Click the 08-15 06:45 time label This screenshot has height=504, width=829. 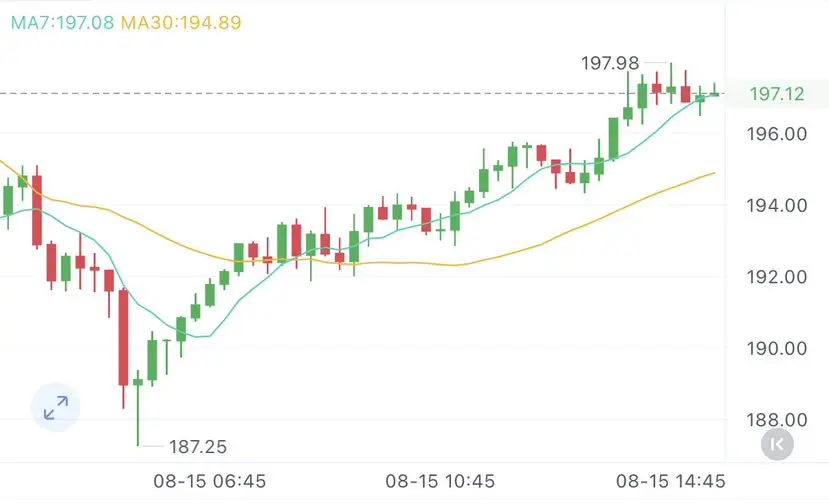click(x=210, y=481)
